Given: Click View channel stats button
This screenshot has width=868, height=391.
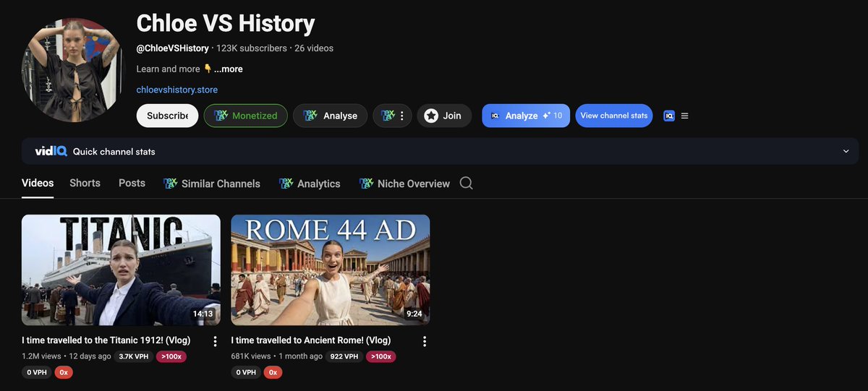Looking at the screenshot, I should [x=614, y=116].
